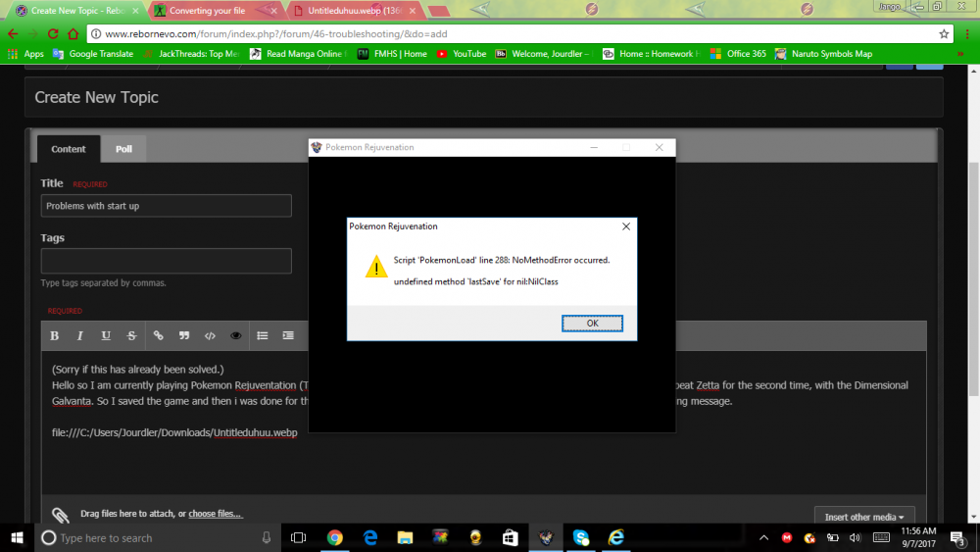This screenshot has width=980, height=552.
Task: Insert a link with the chain icon
Action: point(158,335)
